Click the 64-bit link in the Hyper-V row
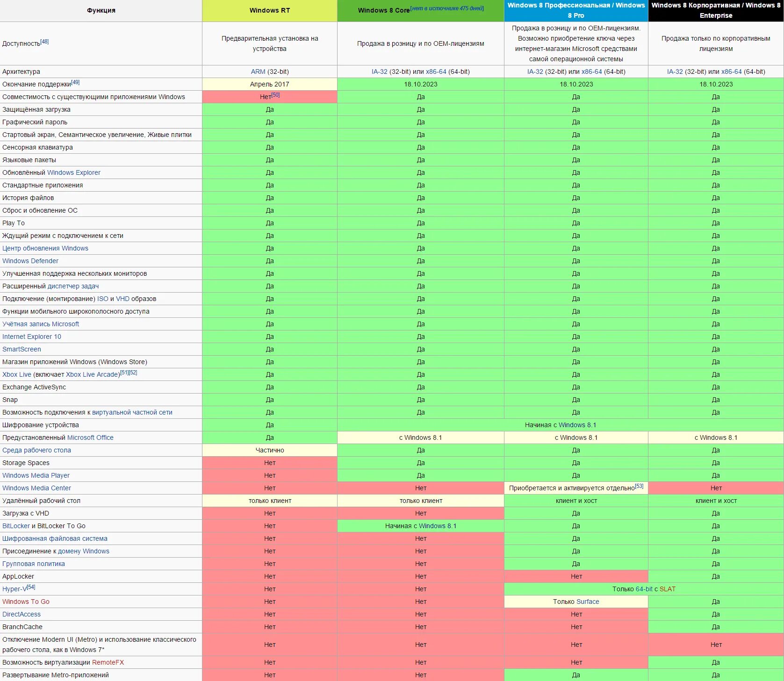The image size is (784, 681). pos(644,589)
